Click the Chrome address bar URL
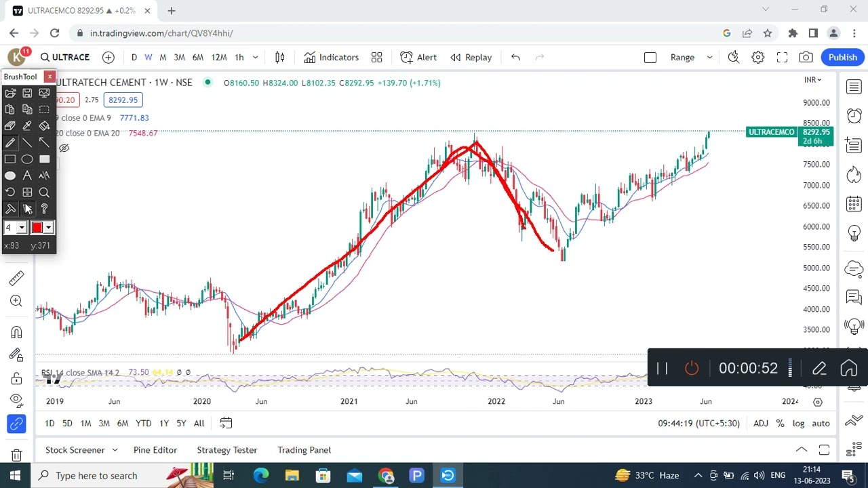 (161, 33)
